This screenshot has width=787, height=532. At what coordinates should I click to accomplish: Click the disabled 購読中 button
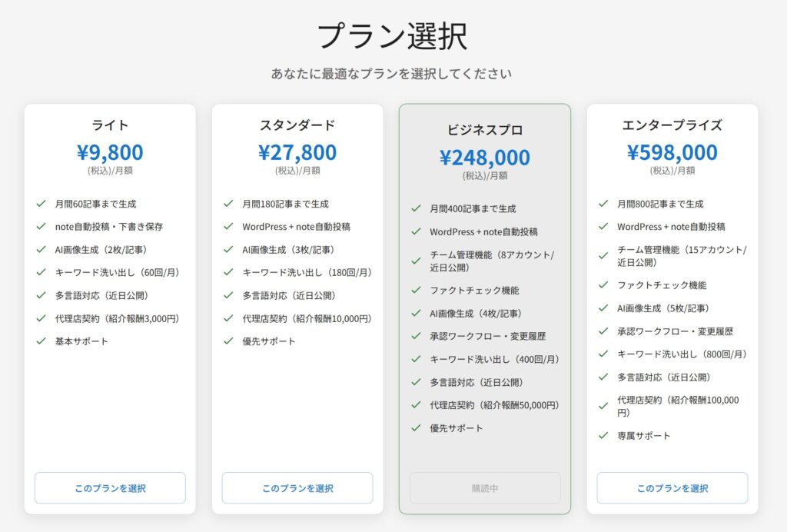coord(485,488)
